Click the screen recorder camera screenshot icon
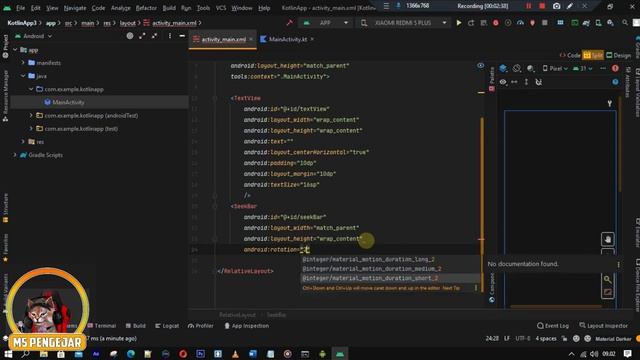 (556, 6)
